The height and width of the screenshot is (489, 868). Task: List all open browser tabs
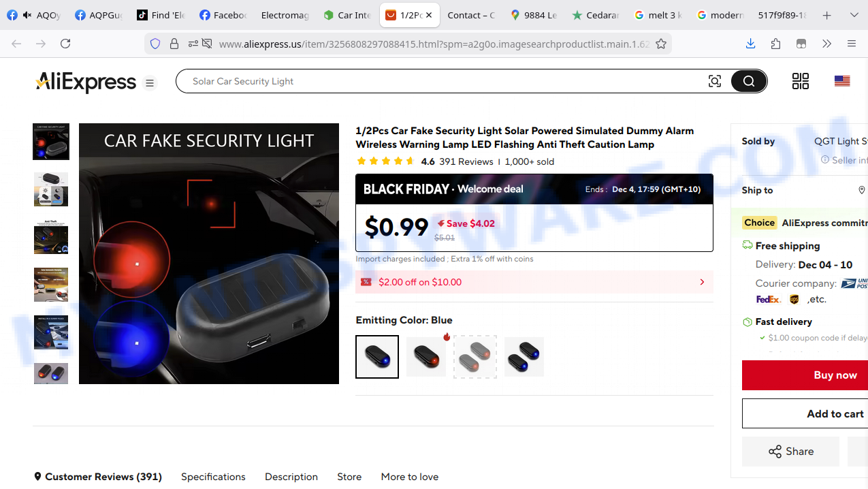[854, 15]
